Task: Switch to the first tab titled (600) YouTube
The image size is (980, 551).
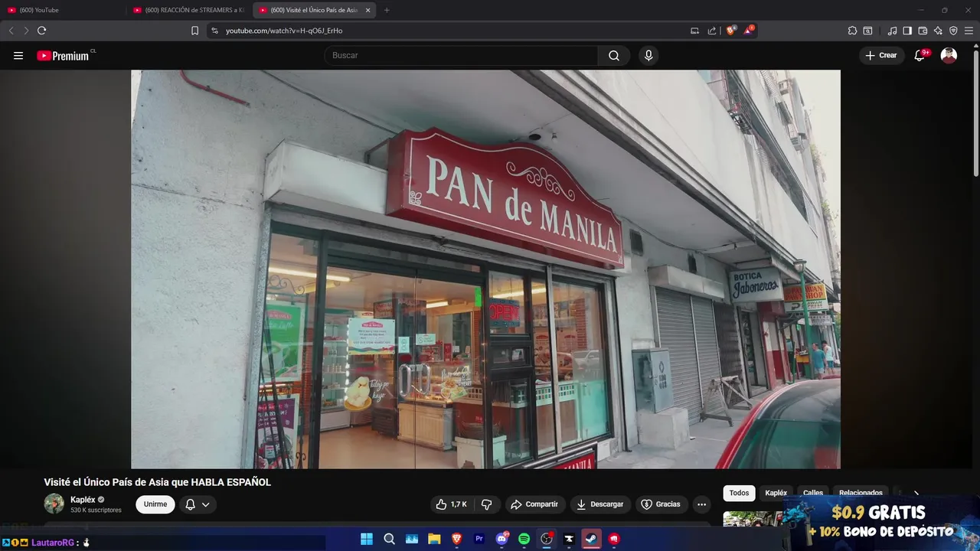Action: pyautogui.click(x=61, y=10)
